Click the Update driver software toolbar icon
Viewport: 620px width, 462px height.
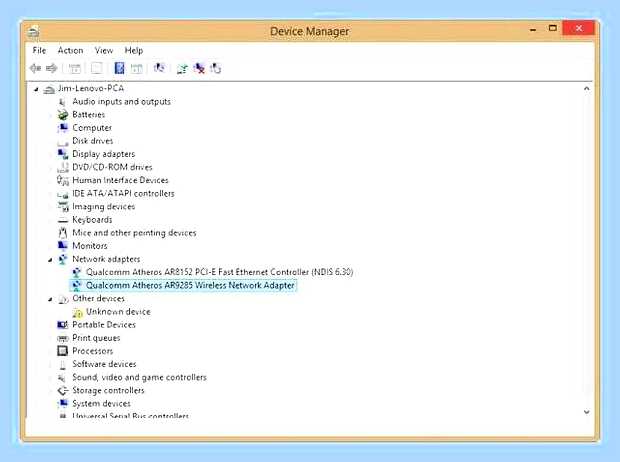point(182,69)
